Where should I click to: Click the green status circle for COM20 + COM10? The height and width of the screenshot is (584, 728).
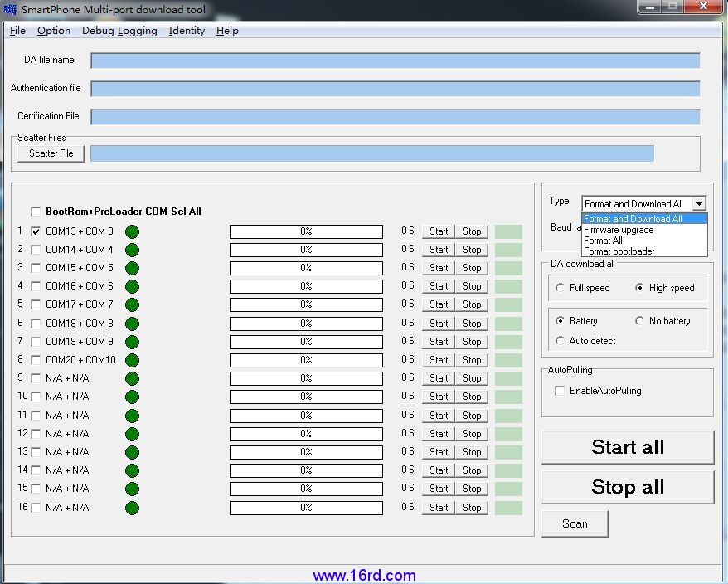[132, 360]
